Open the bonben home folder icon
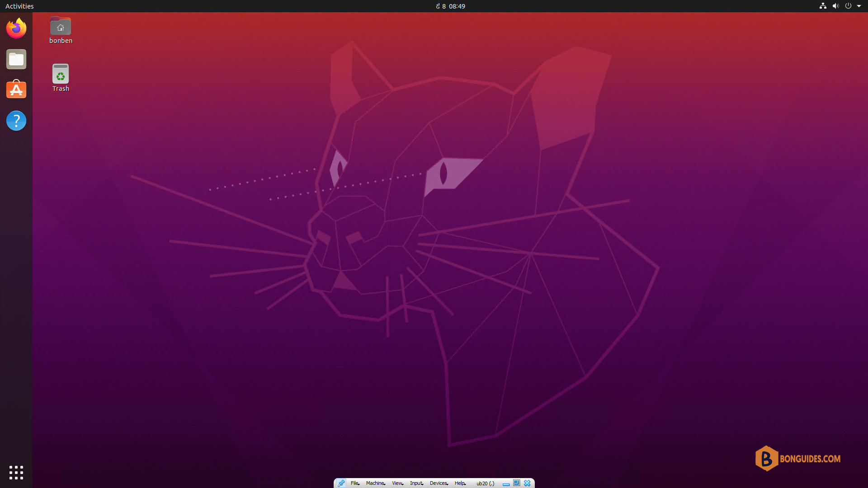Screen dimensions: 868x488 (61, 31)
